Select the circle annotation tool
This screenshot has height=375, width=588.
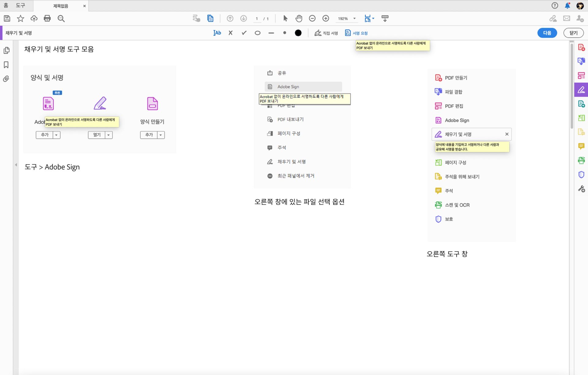click(258, 33)
